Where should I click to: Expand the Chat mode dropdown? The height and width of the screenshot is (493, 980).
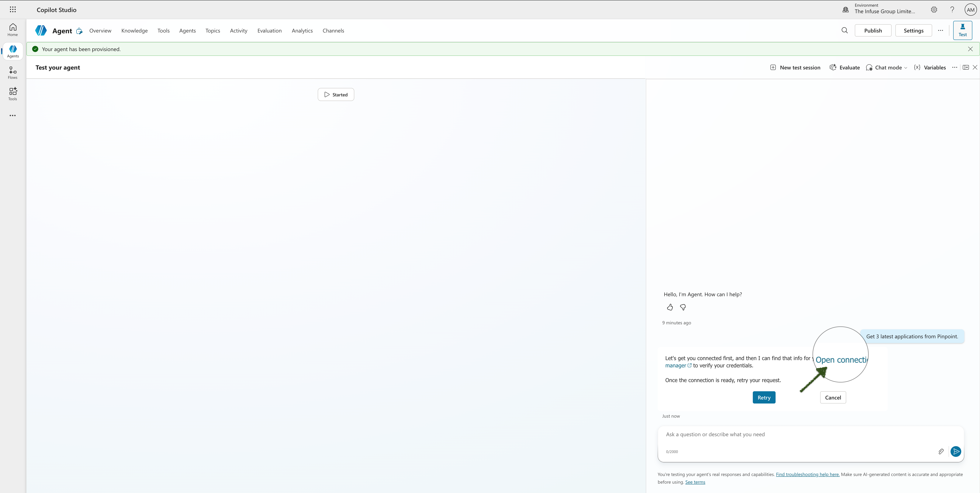pyautogui.click(x=886, y=68)
